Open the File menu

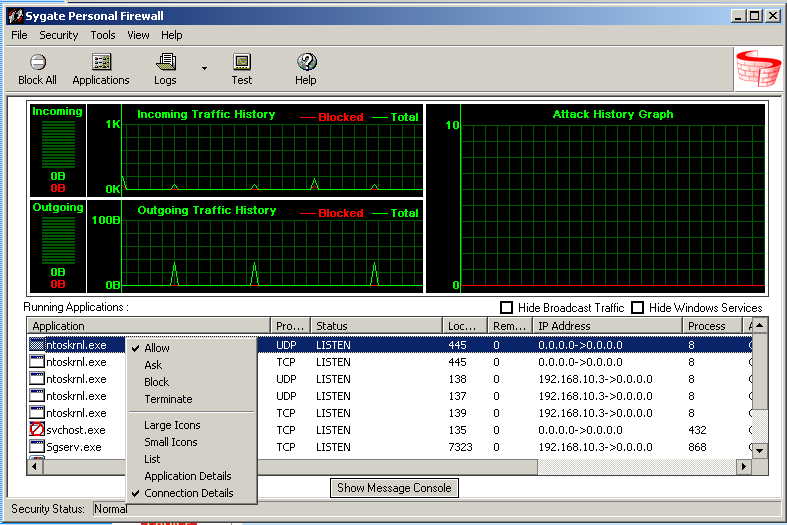pyautogui.click(x=19, y=35)
